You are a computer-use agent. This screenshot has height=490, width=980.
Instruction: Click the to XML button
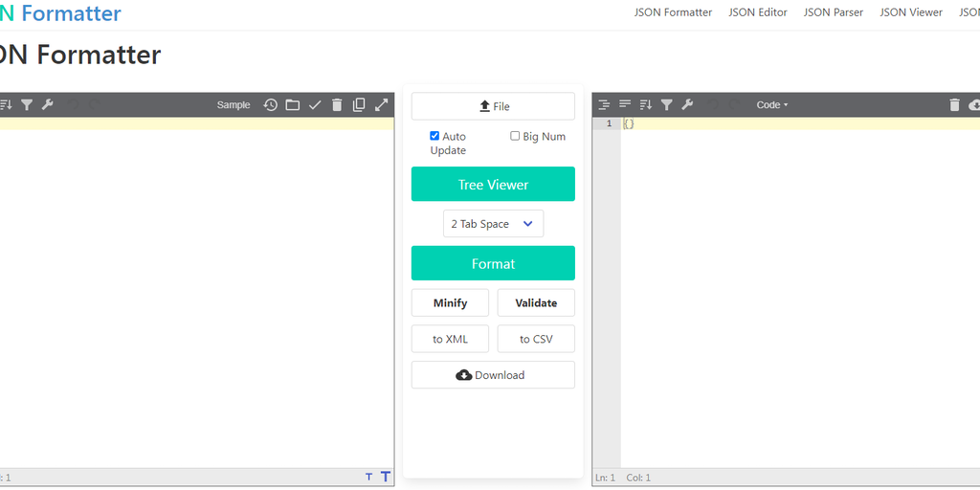coord(450,340)
